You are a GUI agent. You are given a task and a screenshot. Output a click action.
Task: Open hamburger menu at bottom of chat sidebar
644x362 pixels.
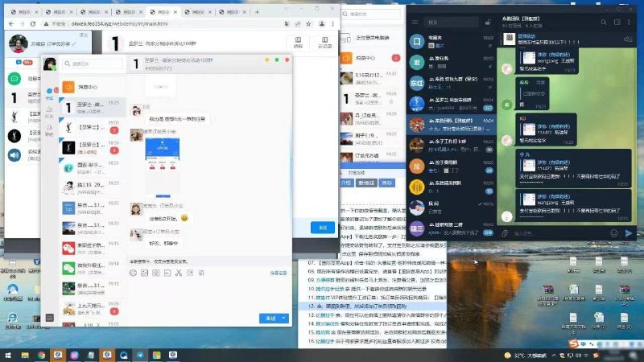(50, 318)
